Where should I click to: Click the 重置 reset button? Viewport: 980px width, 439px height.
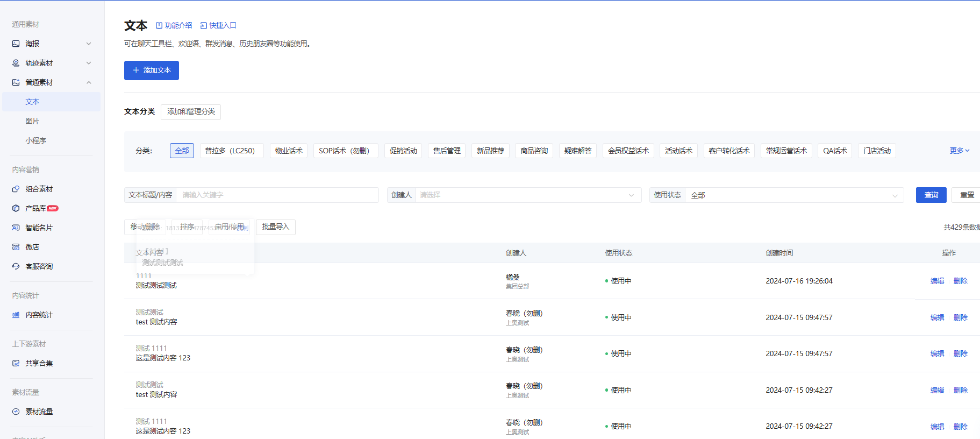[967, 195]
